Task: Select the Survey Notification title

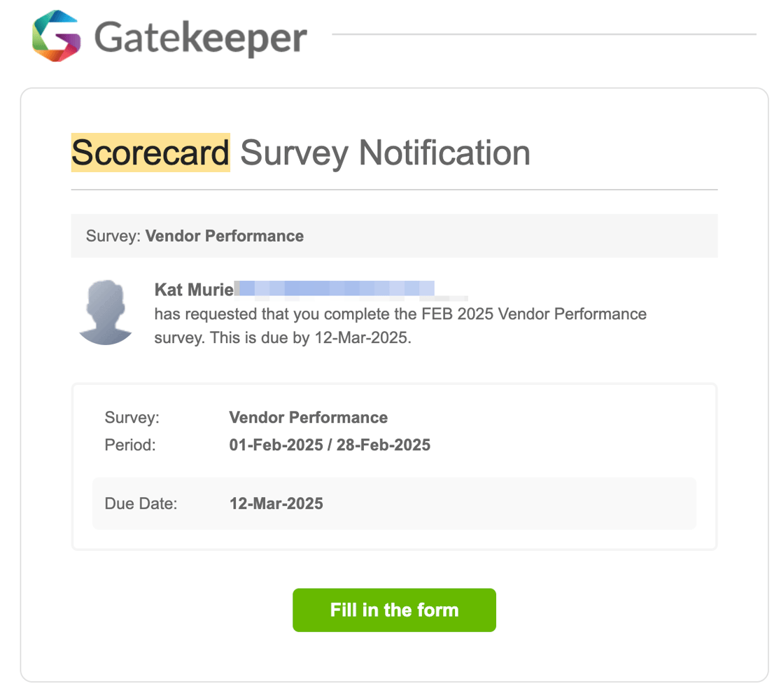Action: coord(384,152)
